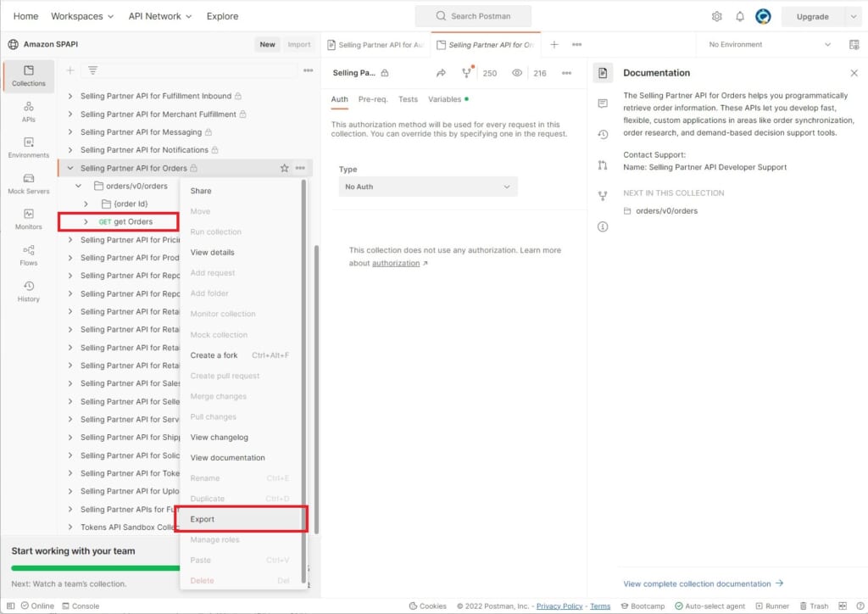Image resolution: width=868 pixels, height=614 pixels.
Task: Click the context menu vertical scrollbar
Action: click(303, 382)
